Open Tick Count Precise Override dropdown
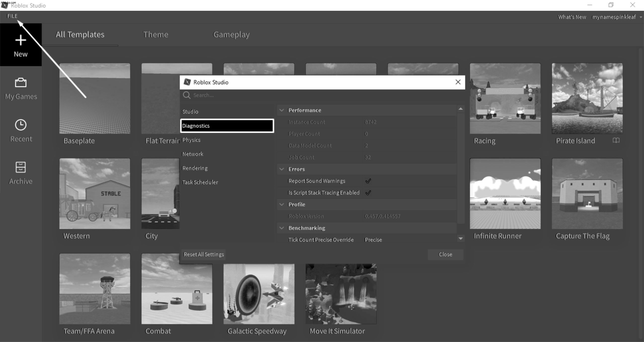 click(410, 240)
